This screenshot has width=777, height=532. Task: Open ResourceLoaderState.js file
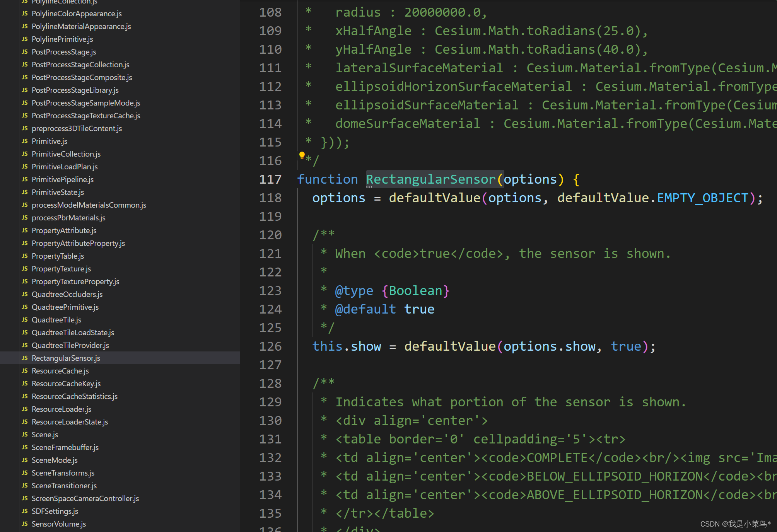(70, 422)
